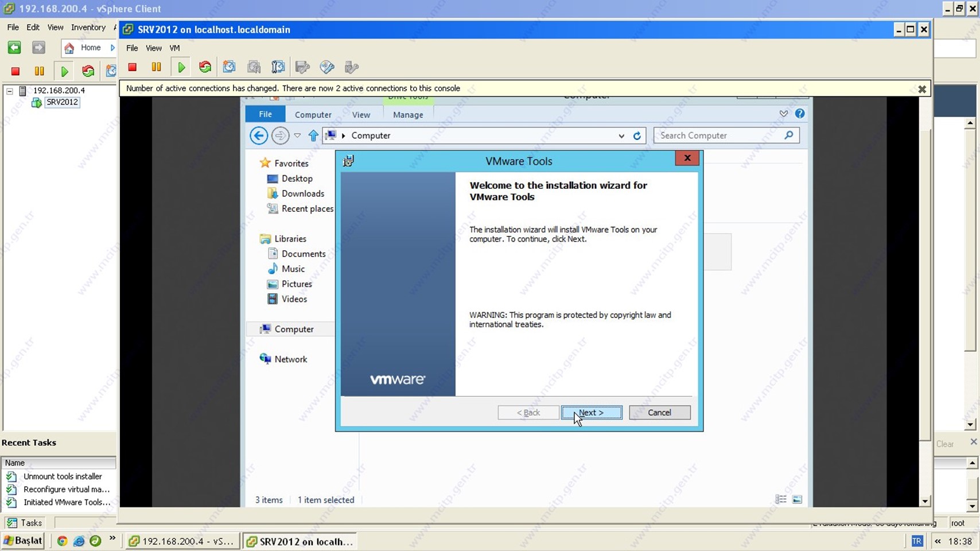
Task: Collapse the 192.168.200.4 host tree node
Action: (x=10, y=91)
